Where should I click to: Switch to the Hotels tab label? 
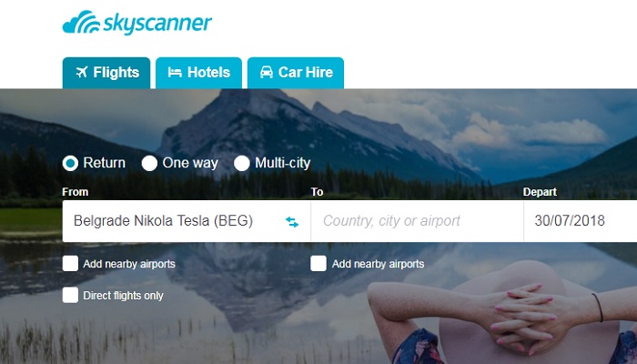tap(208, 72)
